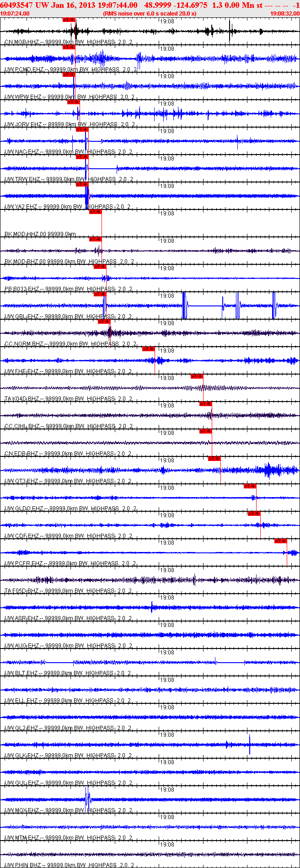Viewport: 300px width, 868px height.
Task: Click red pick flag on PB B032 trace
Action: point(100,267)
